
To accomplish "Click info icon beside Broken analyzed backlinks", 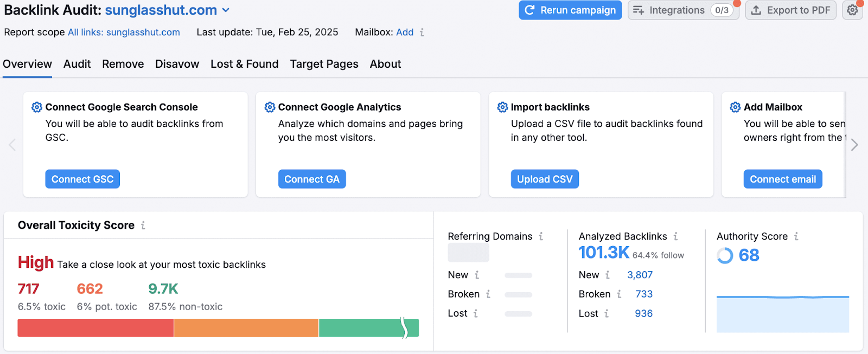I will pyautogui.click(x=619, y=294).
